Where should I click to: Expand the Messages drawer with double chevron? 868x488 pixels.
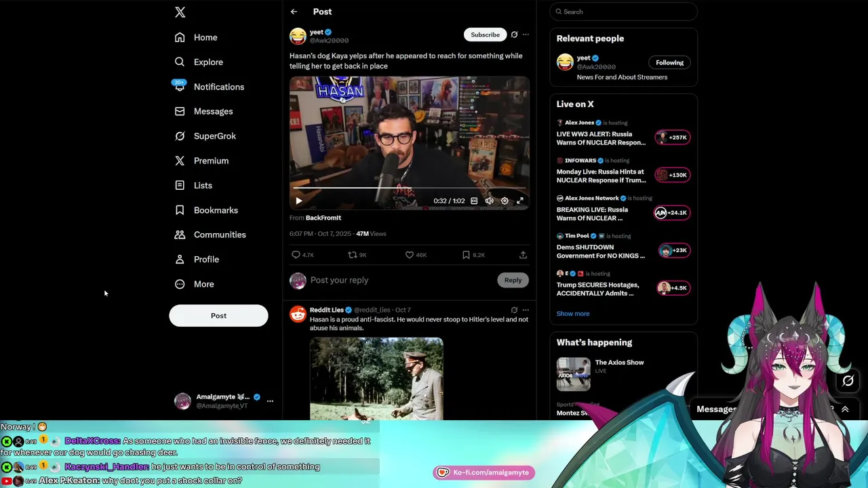tap(845, 409)
